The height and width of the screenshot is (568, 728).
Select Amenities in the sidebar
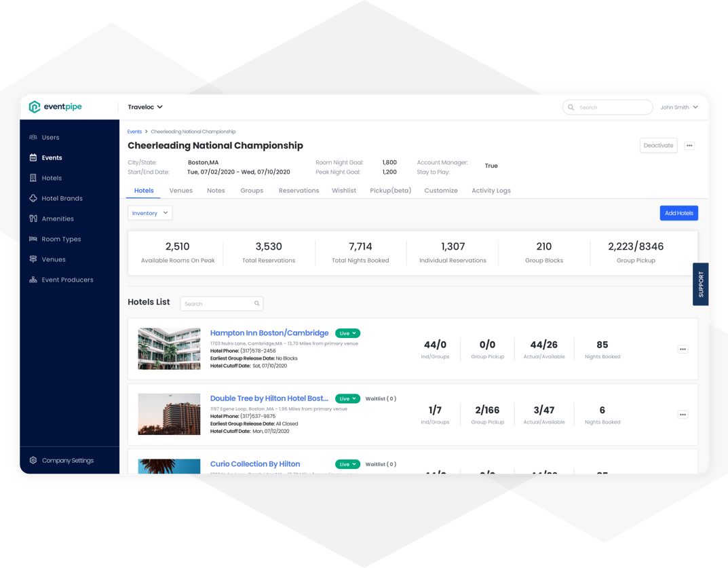58,219
